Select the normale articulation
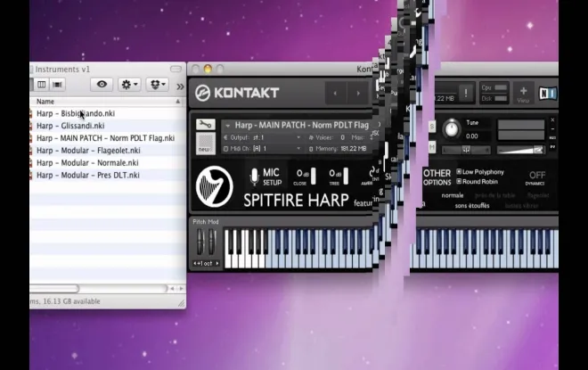 click(x=453, y=195)
